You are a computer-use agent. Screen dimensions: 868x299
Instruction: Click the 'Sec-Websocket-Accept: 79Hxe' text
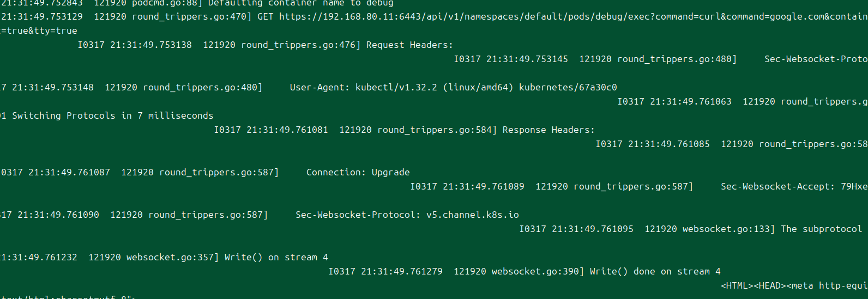point(794,187)
